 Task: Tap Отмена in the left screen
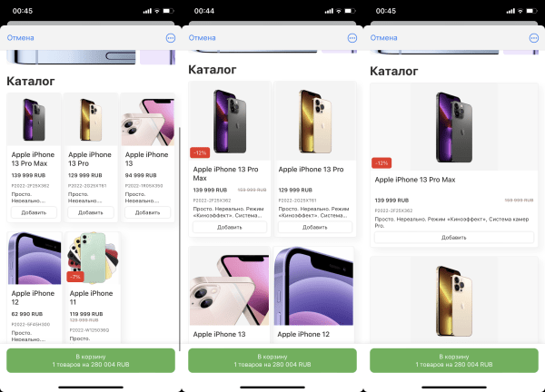tap(21, 38)
